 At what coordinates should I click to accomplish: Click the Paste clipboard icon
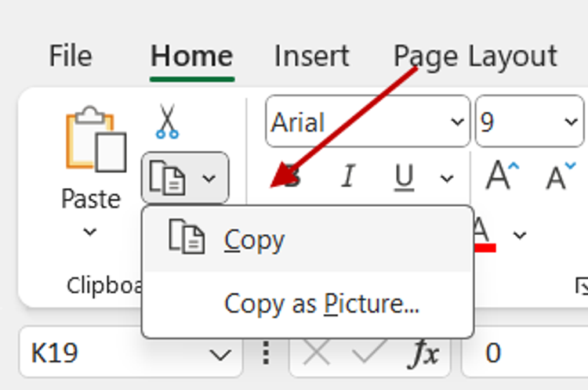96,139
